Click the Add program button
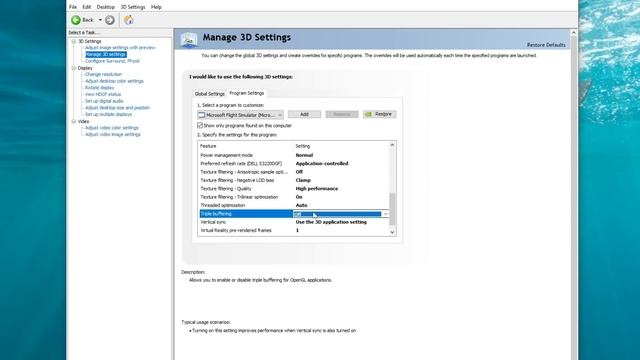Image resolution: width=640 pixels, height=360 pixels. [304, 114]
